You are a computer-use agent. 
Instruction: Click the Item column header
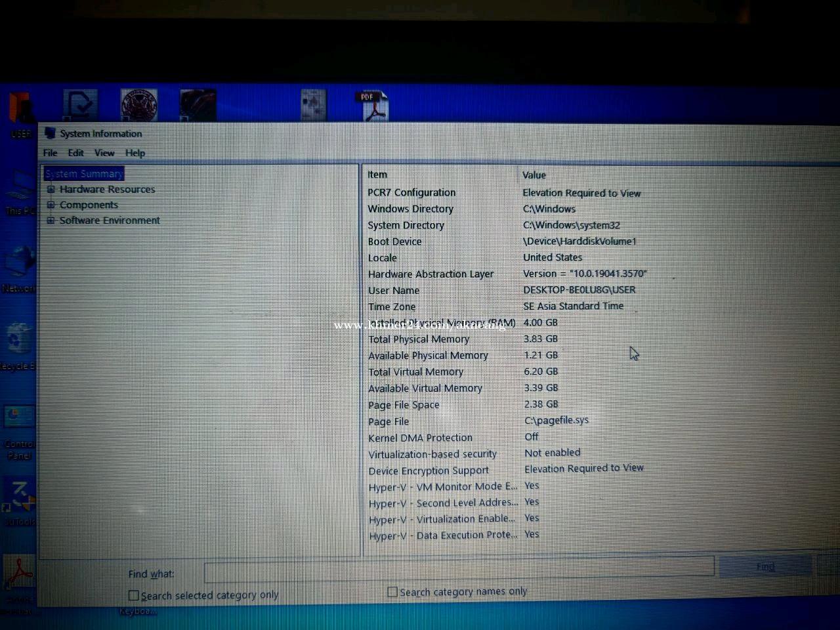(377, 175)
